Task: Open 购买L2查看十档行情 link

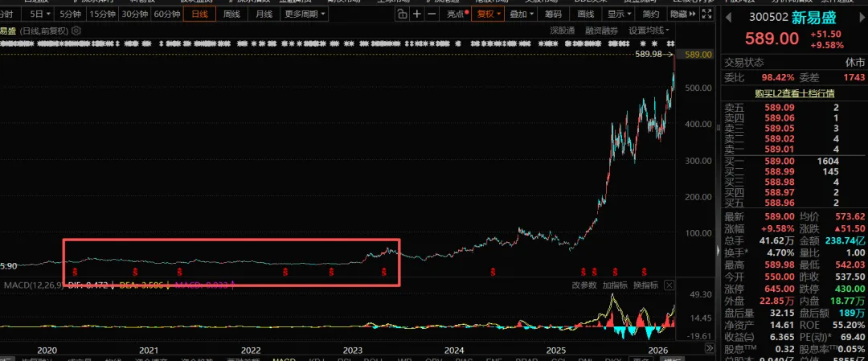Action: pos(794,92)
